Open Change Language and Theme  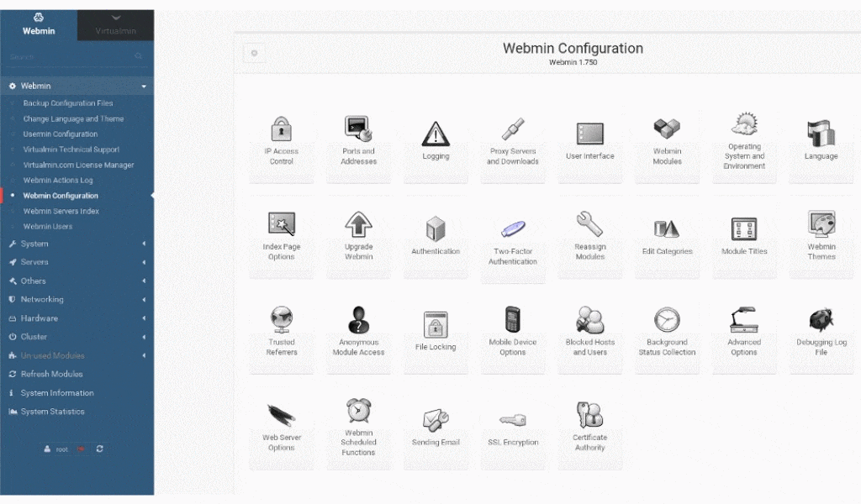click(74, 118)
